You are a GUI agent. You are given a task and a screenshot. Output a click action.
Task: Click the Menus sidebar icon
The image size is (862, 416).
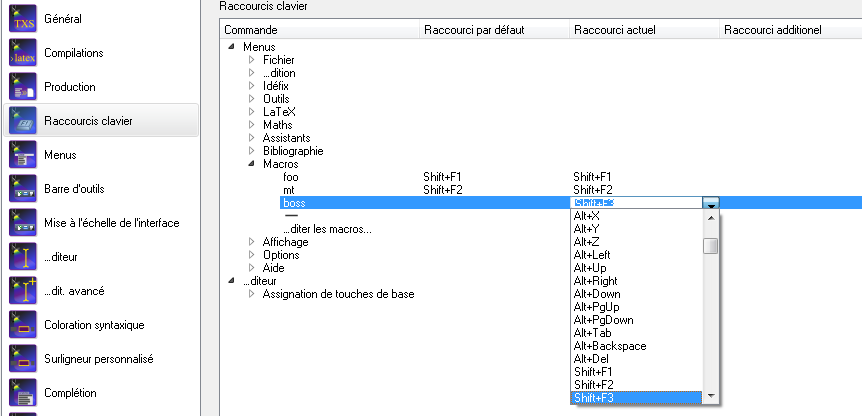tap(23, 155)
